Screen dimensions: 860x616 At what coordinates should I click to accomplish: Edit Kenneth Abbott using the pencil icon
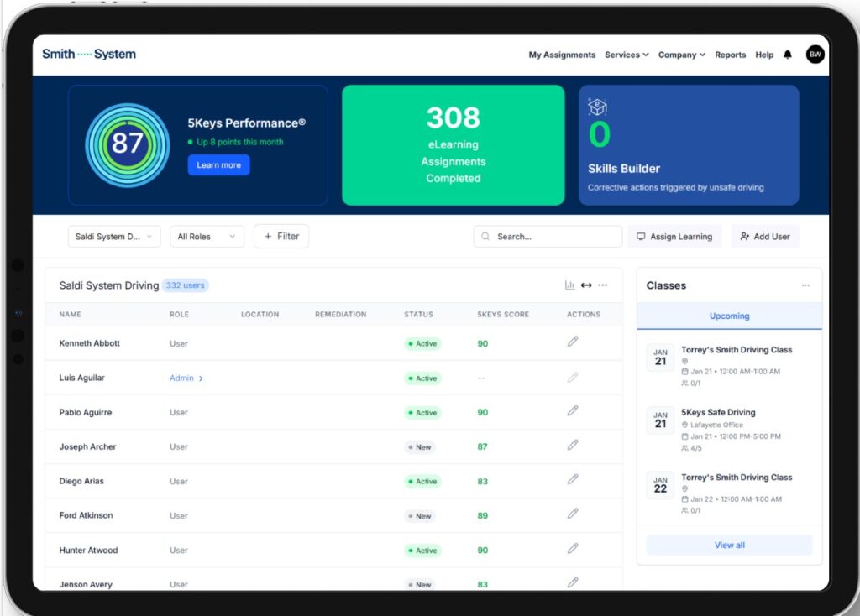click(x=573, y=343)
